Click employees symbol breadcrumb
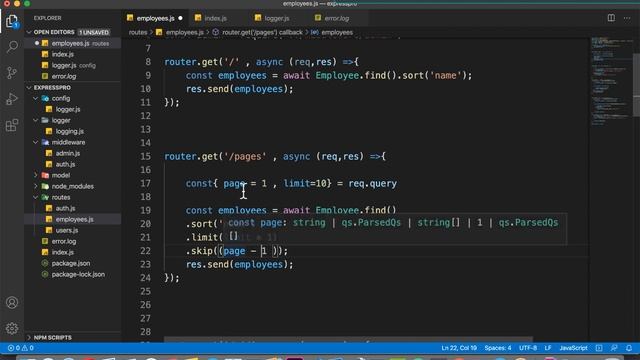Viewport: 640px width, 360px height. 332,32
